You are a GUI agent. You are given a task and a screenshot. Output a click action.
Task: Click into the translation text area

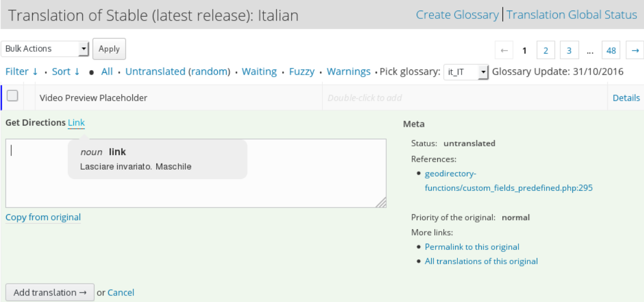[x=196, y=174]
